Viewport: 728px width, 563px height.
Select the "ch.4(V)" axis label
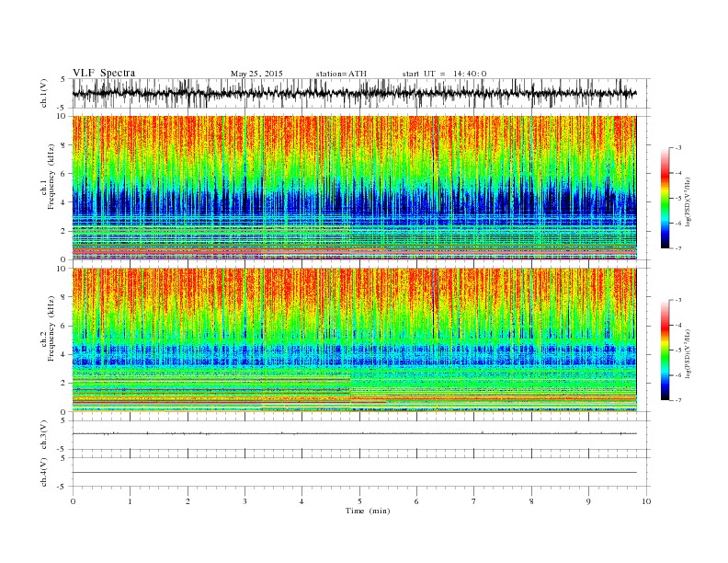coord(44,472)
